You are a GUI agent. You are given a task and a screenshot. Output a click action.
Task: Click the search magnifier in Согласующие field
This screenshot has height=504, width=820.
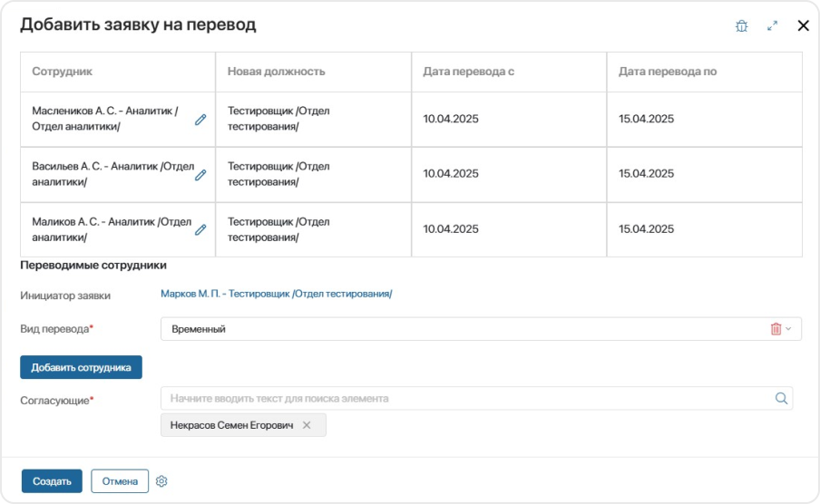(x=781, y=398)
